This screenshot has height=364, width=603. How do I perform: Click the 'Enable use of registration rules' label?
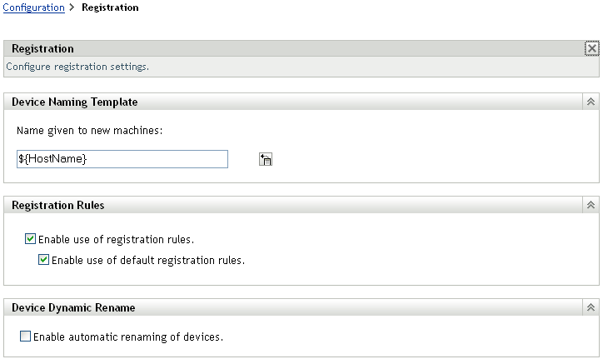coord(116,240)
